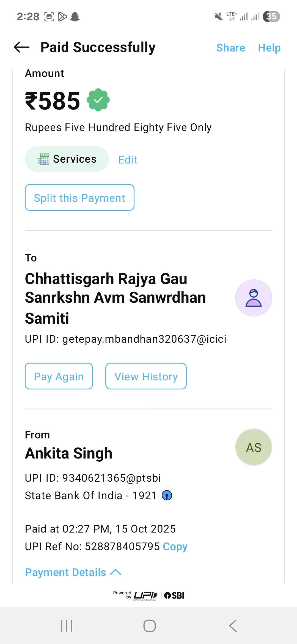
Task: Tap the bank Services category icon
Action: coord(43,159)
